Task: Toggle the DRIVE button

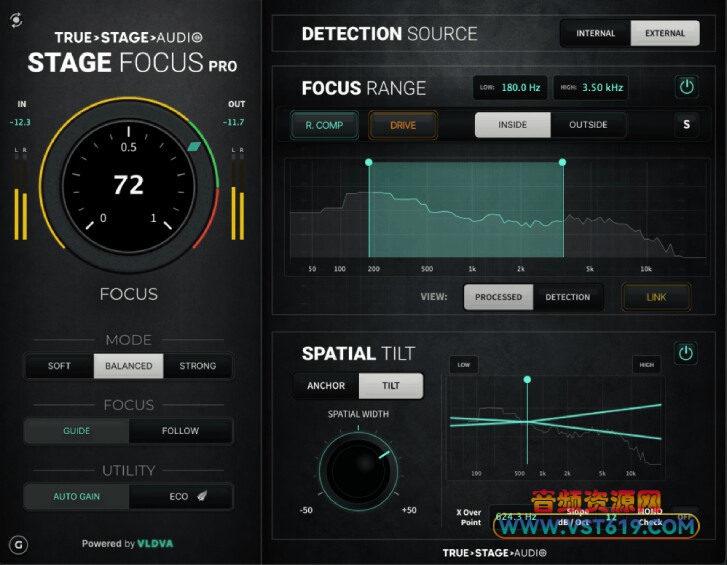Action: (403, 125)
